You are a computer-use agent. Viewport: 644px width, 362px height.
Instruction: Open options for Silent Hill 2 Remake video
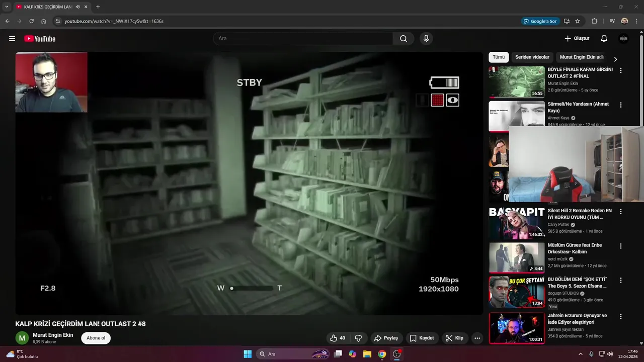click(x=620, y=212)
